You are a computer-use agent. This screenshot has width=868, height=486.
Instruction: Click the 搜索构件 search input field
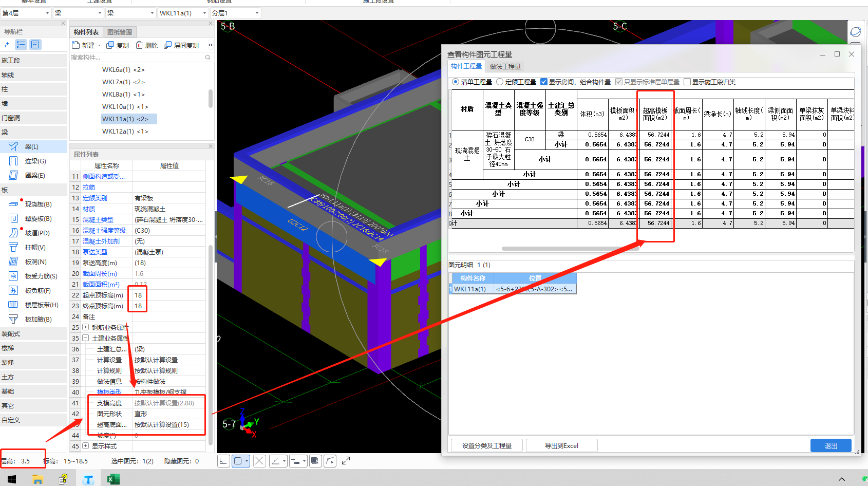137,57
